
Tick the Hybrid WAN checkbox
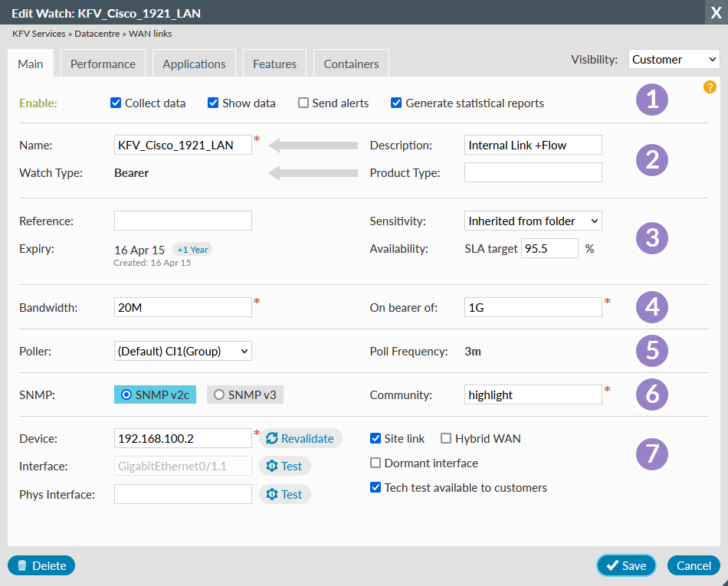(x=446, y=439)
